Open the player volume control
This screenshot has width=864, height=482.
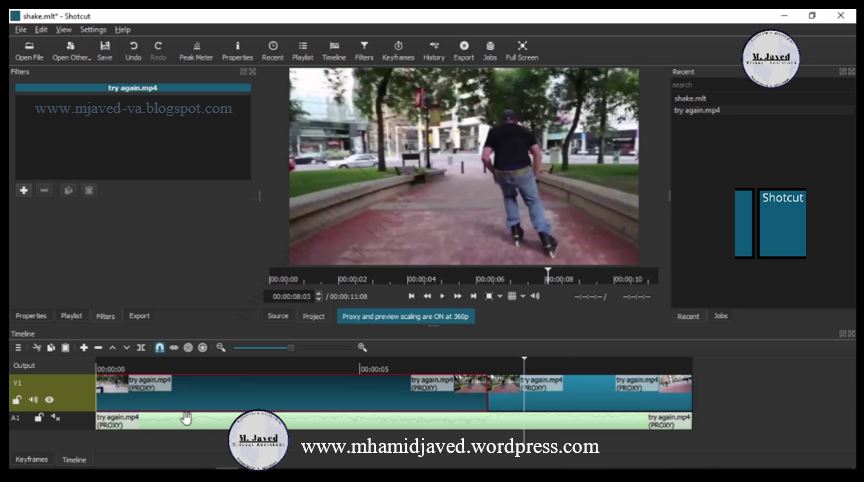coord(535,296)
